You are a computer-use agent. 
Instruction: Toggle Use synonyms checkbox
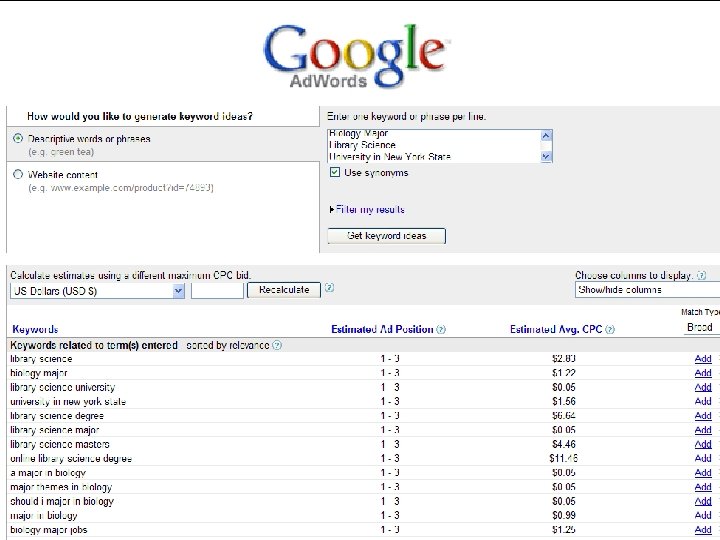click(335, 172)
